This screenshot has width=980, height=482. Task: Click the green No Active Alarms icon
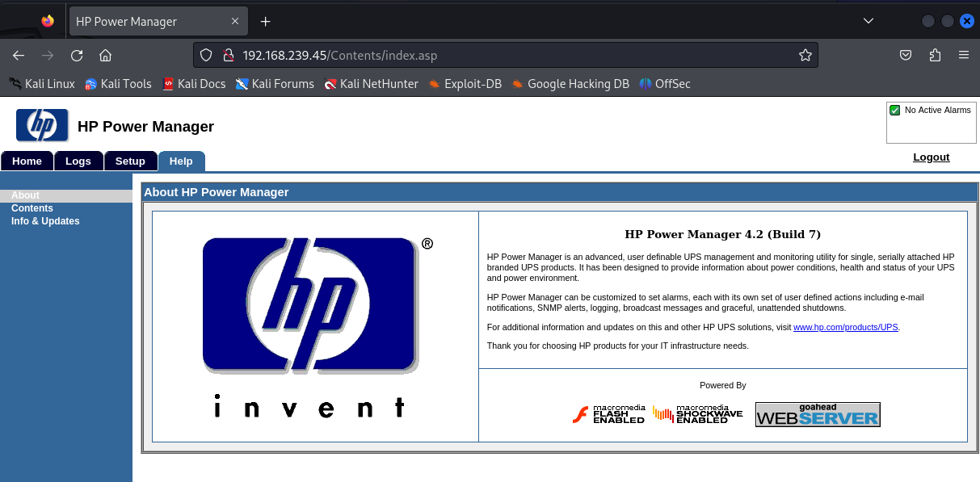tap(895, 110)
